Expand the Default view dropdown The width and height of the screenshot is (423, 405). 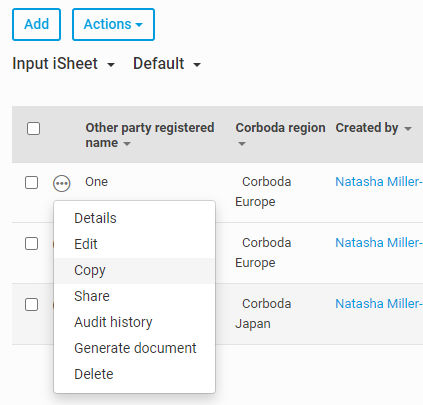(167, 63)
